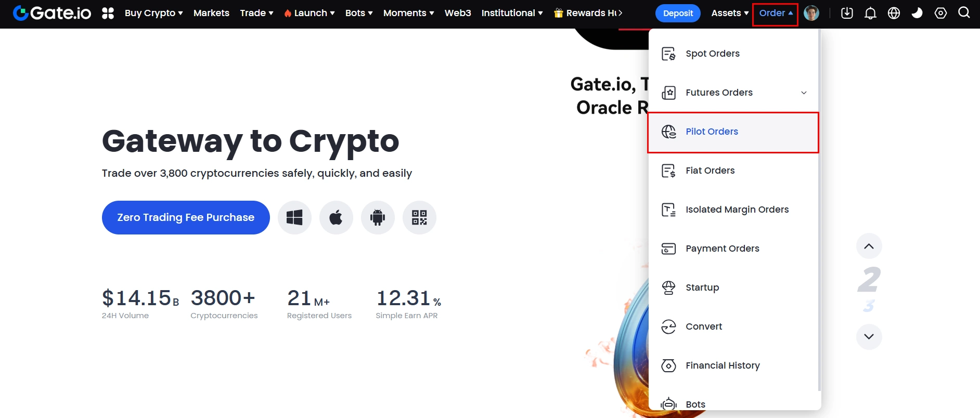Select Financial History menu item
Image resolution: width=980 pixels, height=418 pixels.
coord(733,365)
